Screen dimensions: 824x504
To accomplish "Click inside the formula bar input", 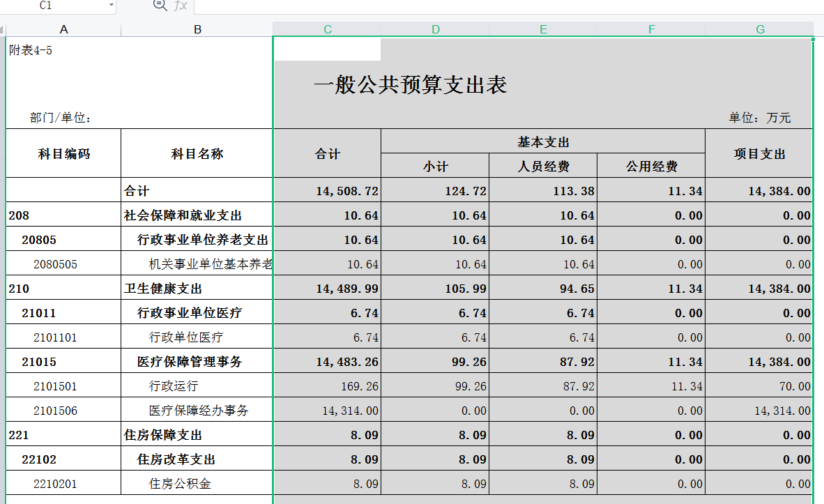I will point(509,6).
